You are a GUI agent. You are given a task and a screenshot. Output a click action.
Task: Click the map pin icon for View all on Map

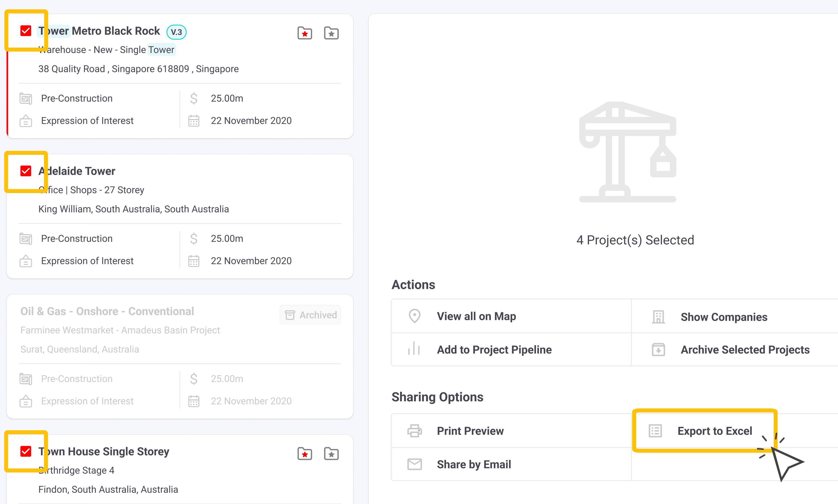(x=414, y=316)
